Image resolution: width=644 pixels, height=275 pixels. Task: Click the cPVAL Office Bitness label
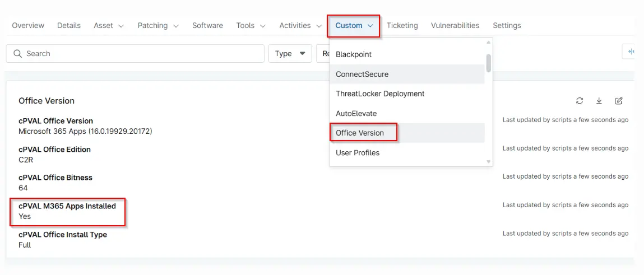click(x=55, y=178)
